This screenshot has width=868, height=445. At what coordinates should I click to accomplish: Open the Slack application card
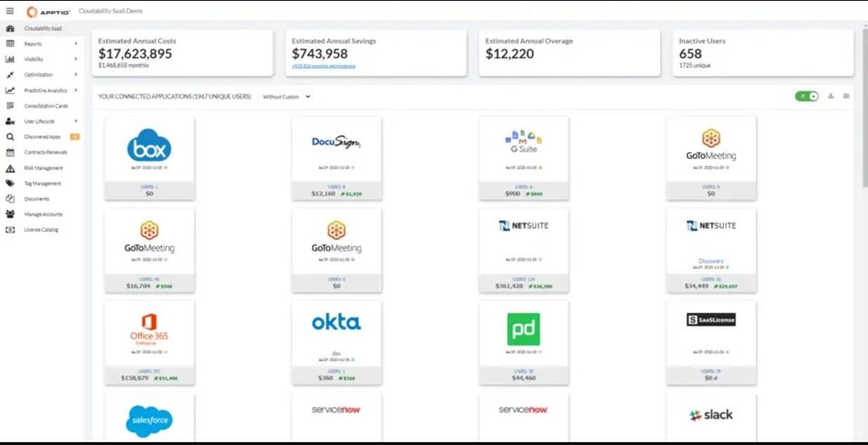tap(712, 418)
